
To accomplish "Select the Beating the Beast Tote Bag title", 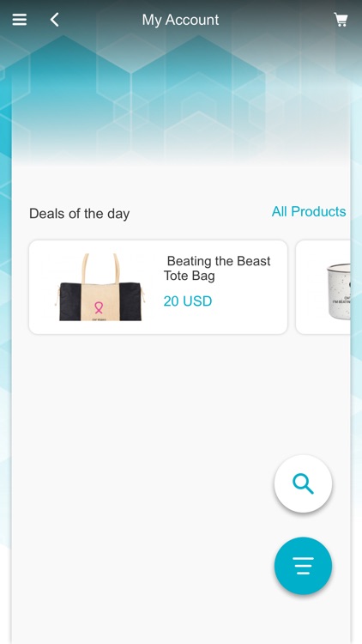I will (218, 268).
